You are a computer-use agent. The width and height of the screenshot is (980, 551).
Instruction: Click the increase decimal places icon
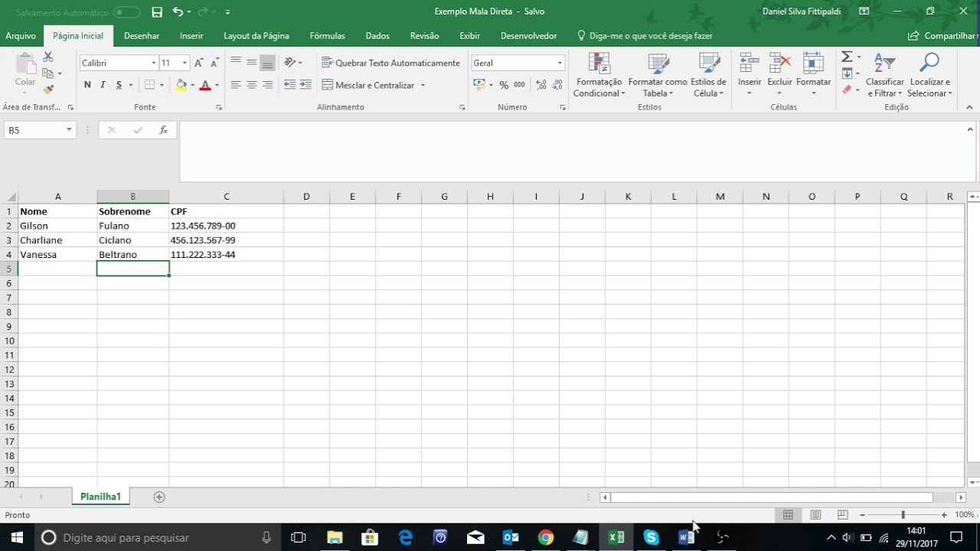point(541,85)
